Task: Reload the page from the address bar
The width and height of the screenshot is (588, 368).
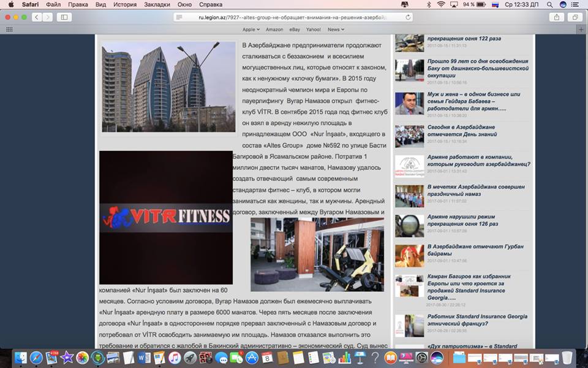Action: [x=408, y=17]
